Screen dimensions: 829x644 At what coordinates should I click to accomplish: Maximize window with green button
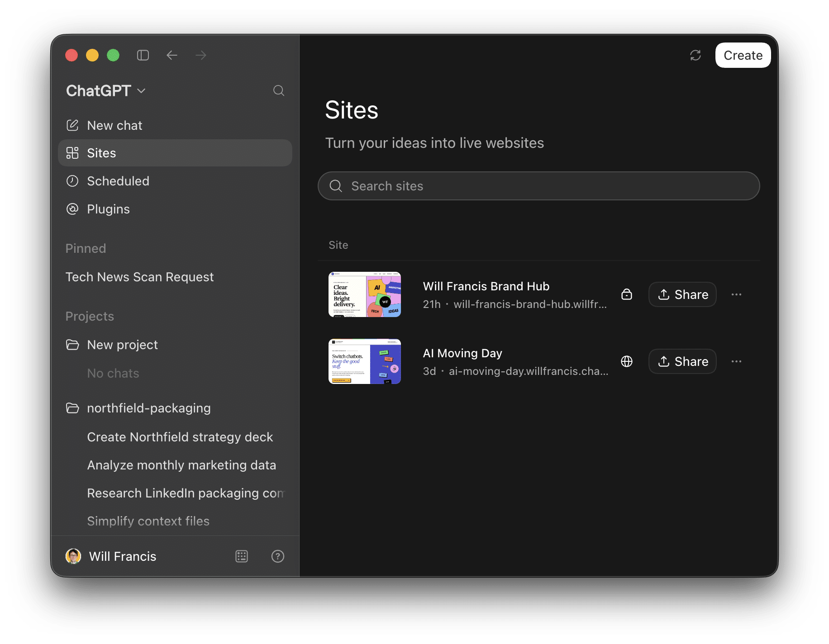click(x=113, y=55)
